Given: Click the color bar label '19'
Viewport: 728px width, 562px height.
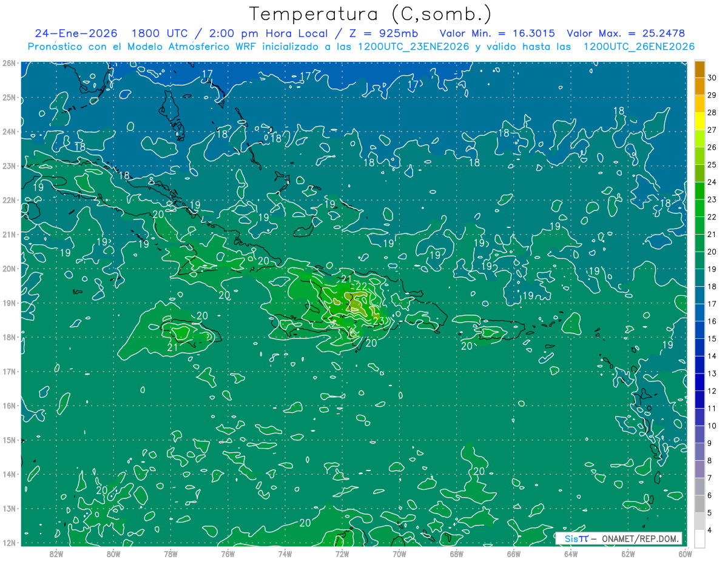Looking at the screenshot, I should click(712, 269).
